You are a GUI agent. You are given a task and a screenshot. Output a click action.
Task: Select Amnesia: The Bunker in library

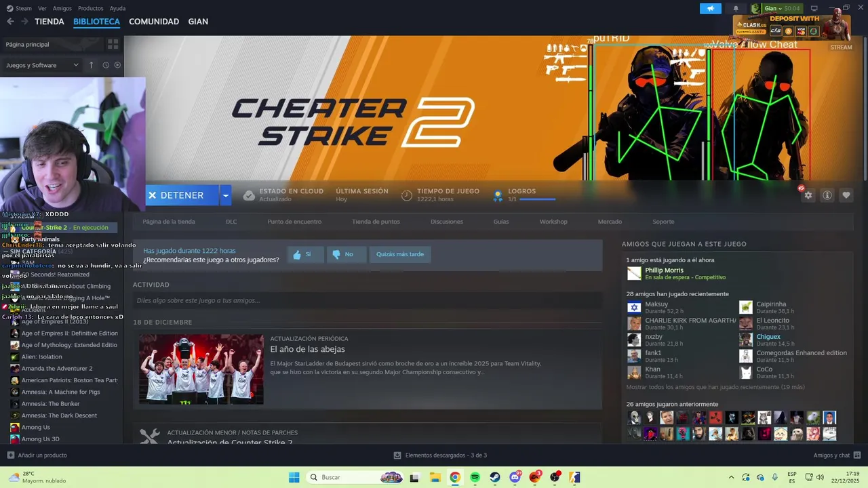(x=50, y=403)
